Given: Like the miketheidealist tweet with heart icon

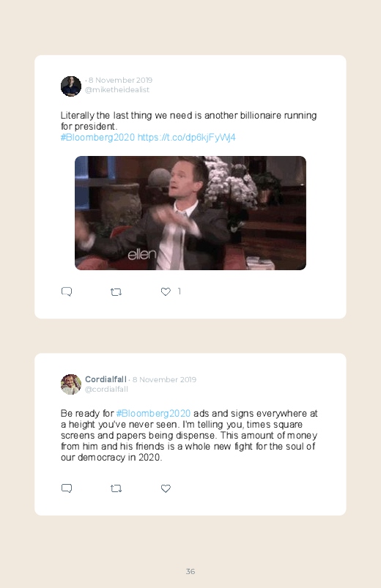Looking at the screenshot, I should [166, 291].
